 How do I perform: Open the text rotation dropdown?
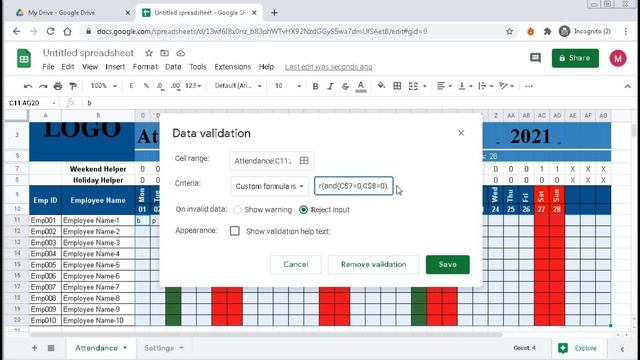pyautogui.click(x=507, y=86)
